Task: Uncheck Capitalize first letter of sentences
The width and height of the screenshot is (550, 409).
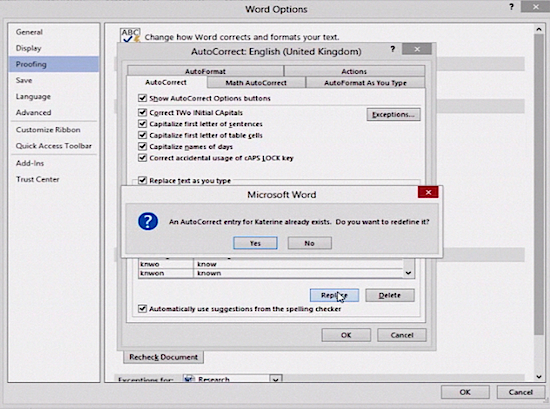Action: (x=142, y=123)
